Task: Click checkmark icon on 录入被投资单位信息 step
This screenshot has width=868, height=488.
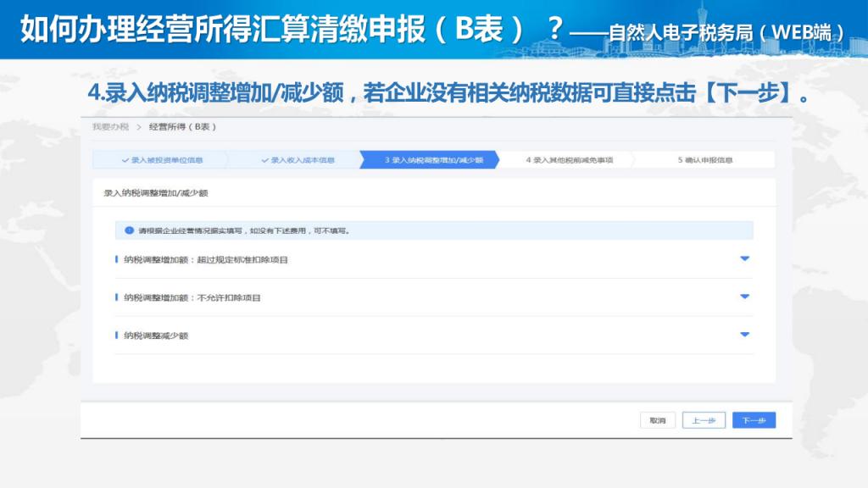Action: tap(125, 160)
